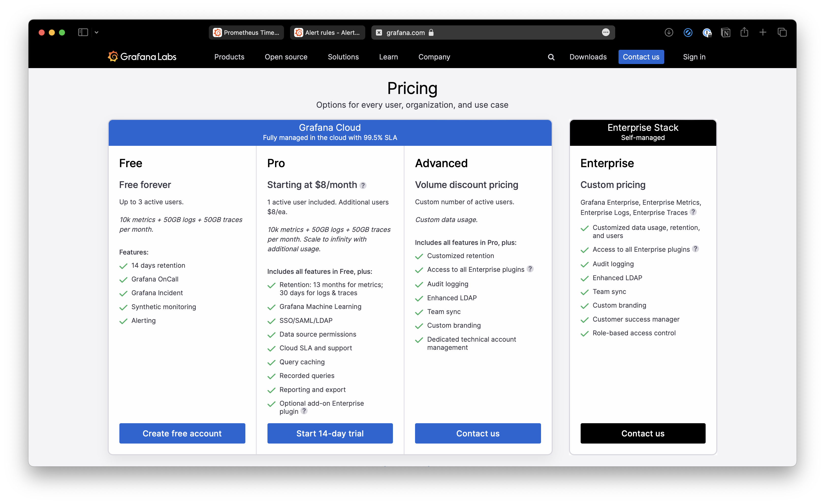Click Create free account button
825x504 pixels.
182,433
